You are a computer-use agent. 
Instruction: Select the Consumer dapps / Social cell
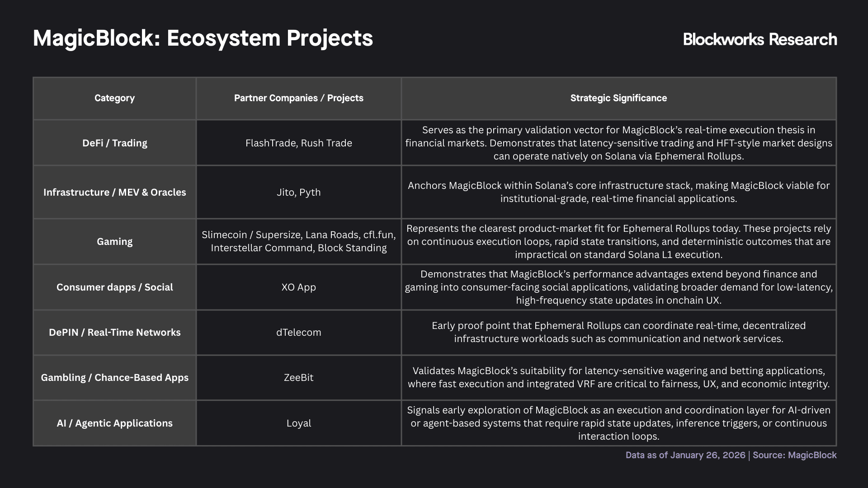click(115, 287)
